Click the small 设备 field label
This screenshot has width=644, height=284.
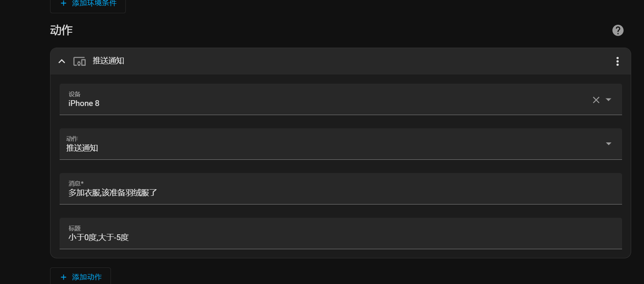tap(74, 94)
